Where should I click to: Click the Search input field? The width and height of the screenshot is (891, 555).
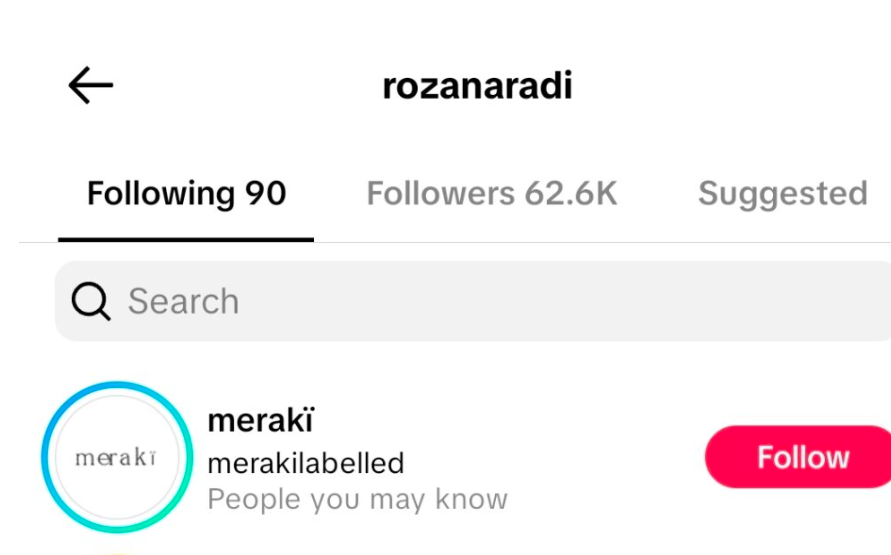473,301
